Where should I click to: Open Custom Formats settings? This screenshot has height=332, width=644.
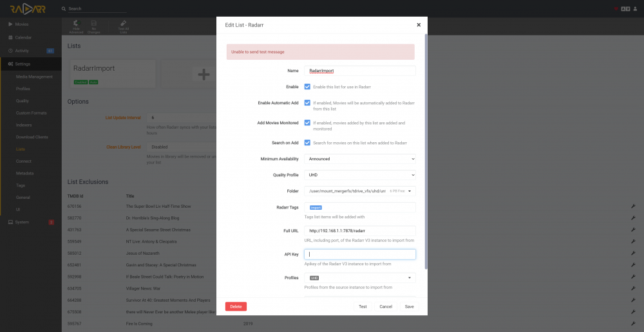[31, 113]
